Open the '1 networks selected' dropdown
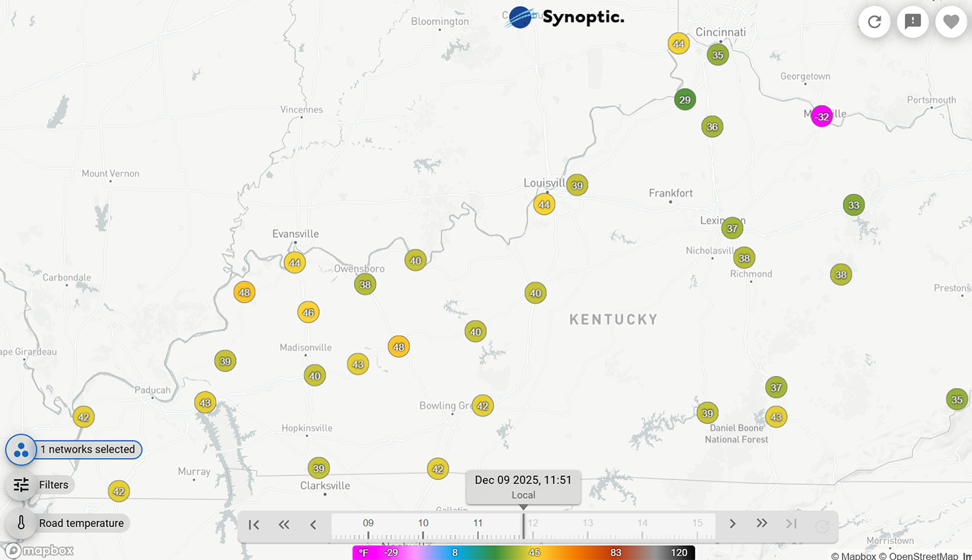The image size is (972, 560). tap(87, 450)
